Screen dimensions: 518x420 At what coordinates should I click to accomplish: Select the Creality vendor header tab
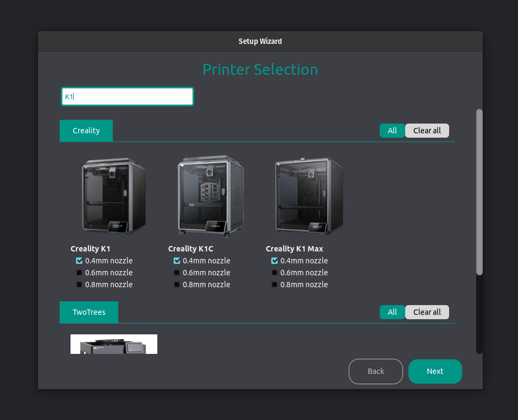[86, 131]
